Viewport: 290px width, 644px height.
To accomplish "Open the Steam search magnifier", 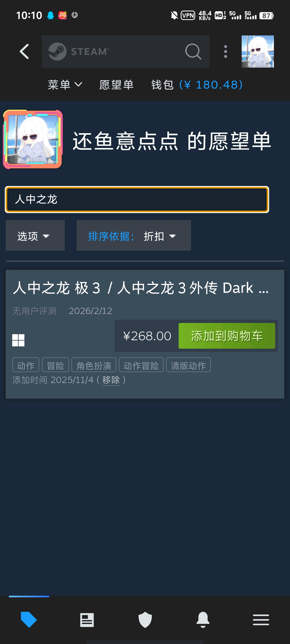I will click(193, 52).
